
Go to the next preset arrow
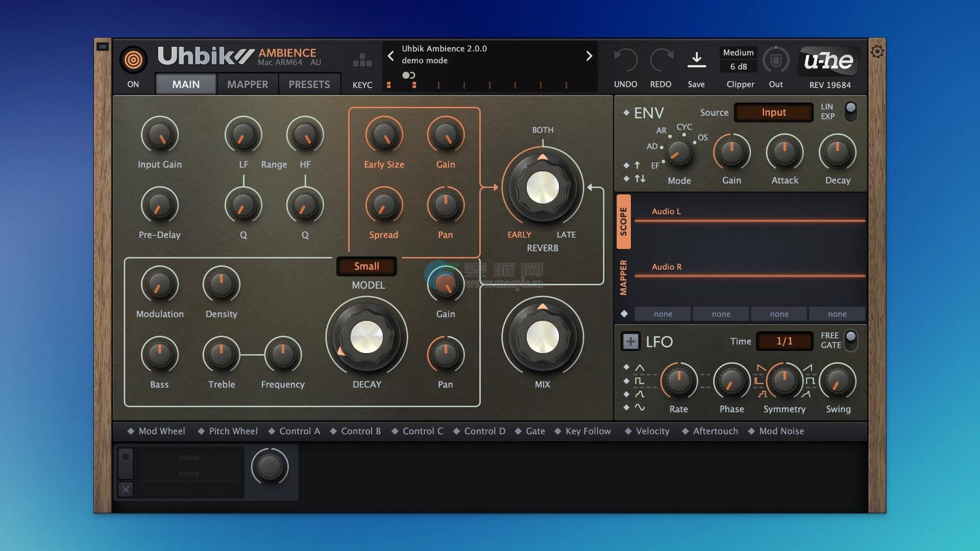(x=589, y=56)
